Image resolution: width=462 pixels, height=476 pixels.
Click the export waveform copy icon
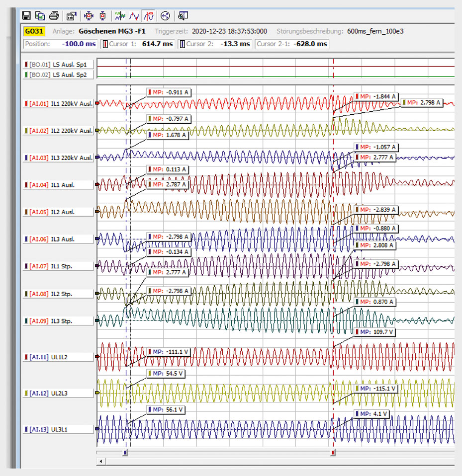point(40,16)
